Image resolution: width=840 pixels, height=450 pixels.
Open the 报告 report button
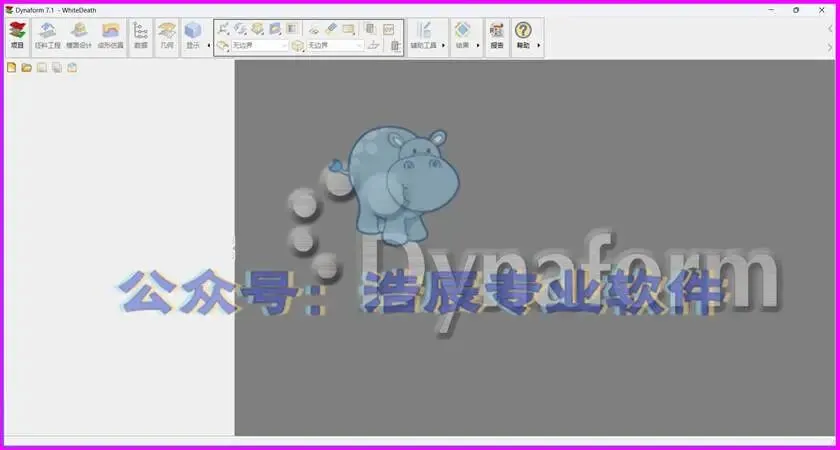click(497, 36)
